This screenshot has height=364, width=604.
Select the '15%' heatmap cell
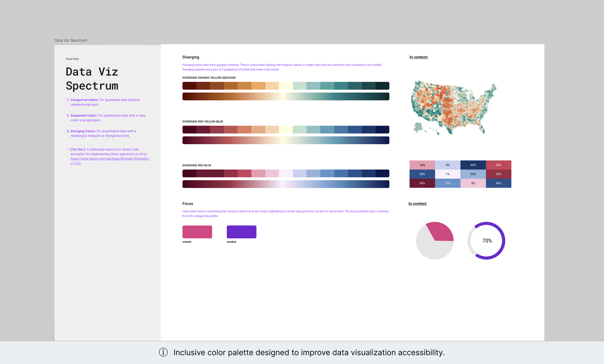448,183
